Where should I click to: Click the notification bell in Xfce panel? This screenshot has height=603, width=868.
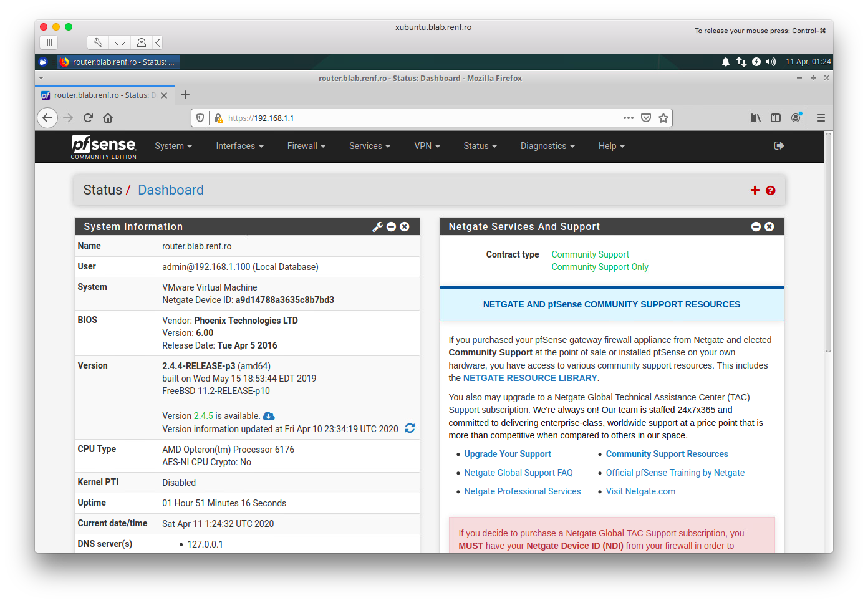point(726,62)
